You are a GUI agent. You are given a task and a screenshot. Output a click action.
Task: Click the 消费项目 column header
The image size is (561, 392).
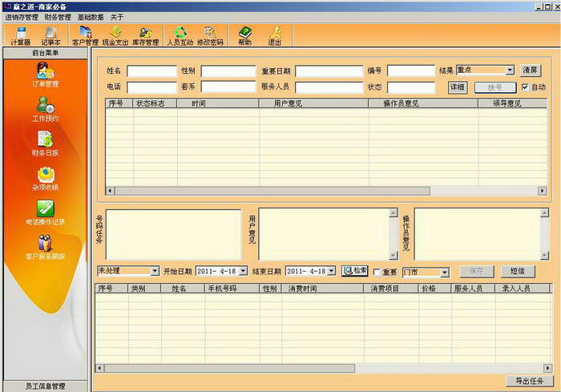click(391, 288)
